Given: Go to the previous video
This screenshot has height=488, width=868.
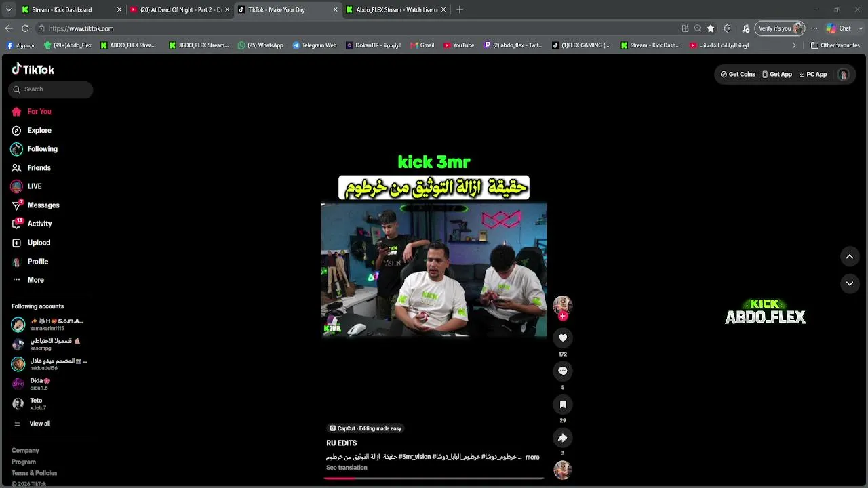Looking at the screenshot, I should 850,256.
